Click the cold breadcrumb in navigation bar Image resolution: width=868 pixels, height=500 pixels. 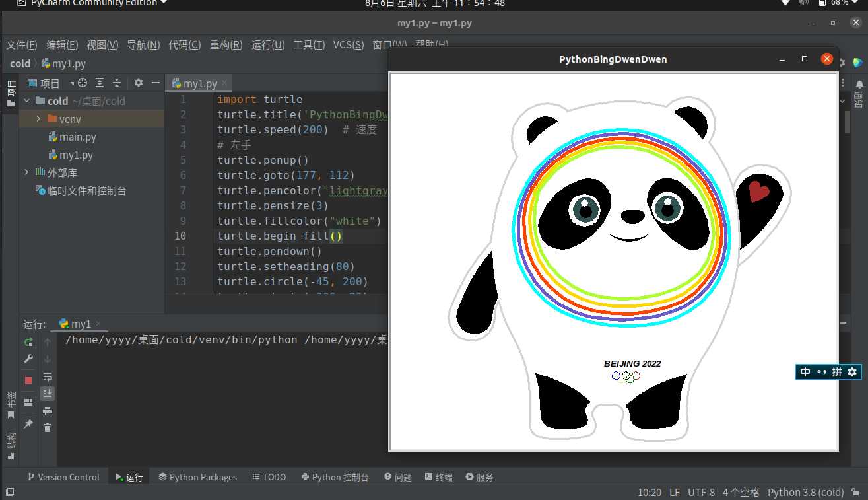(20, 64)
